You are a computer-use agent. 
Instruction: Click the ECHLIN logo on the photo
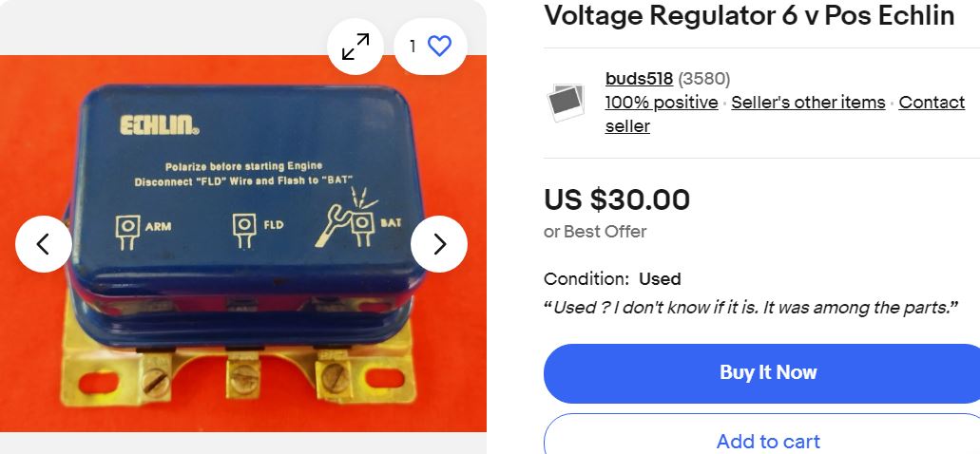[x=160, y=125]
